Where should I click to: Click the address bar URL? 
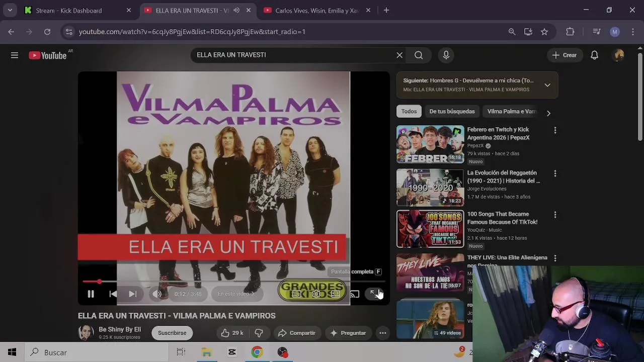click(x=192, y=32)
